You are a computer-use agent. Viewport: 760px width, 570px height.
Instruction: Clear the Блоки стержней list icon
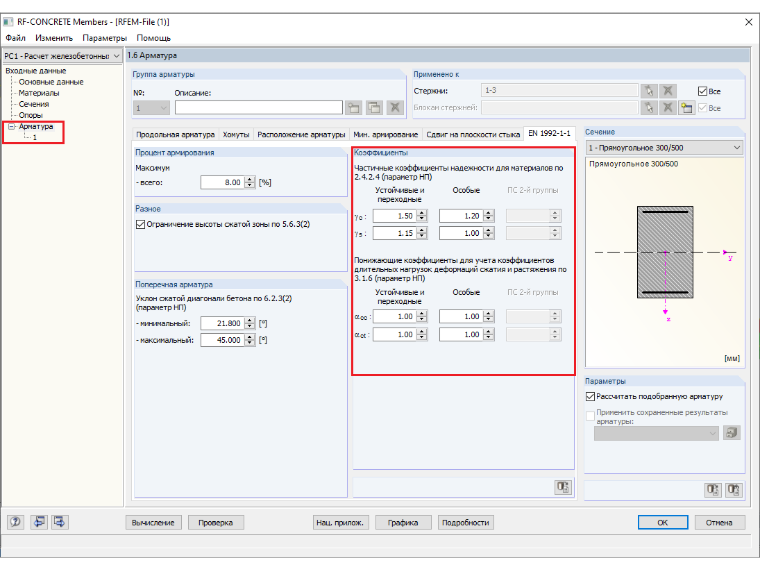(x=667, y=108)
